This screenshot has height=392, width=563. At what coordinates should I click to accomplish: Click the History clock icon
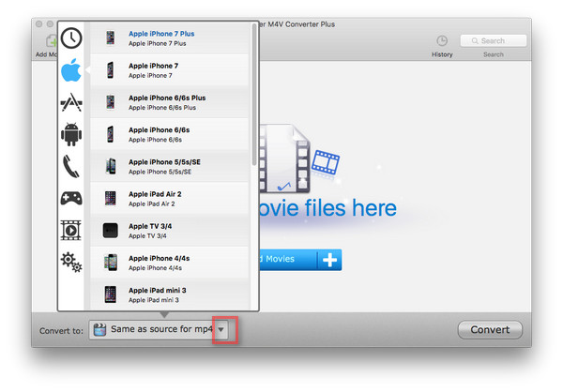click(442, 41)
